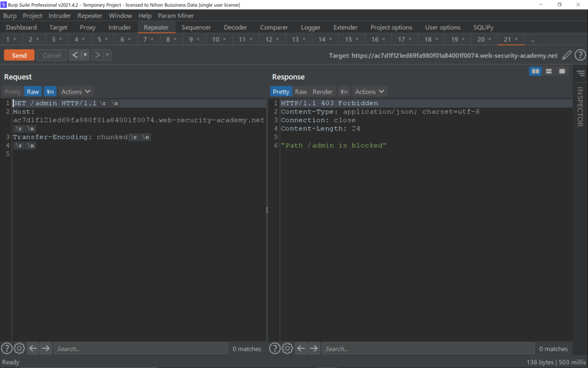Open response search settings gear
The width and height of the screenshot is (588, 368).
(x=288, y=348)
